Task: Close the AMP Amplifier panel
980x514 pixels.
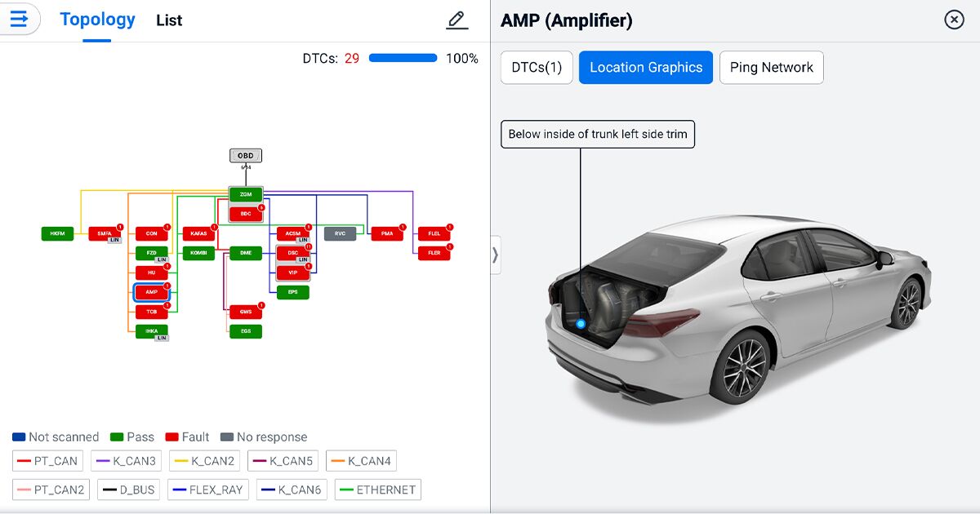Action: click(954, 20)
